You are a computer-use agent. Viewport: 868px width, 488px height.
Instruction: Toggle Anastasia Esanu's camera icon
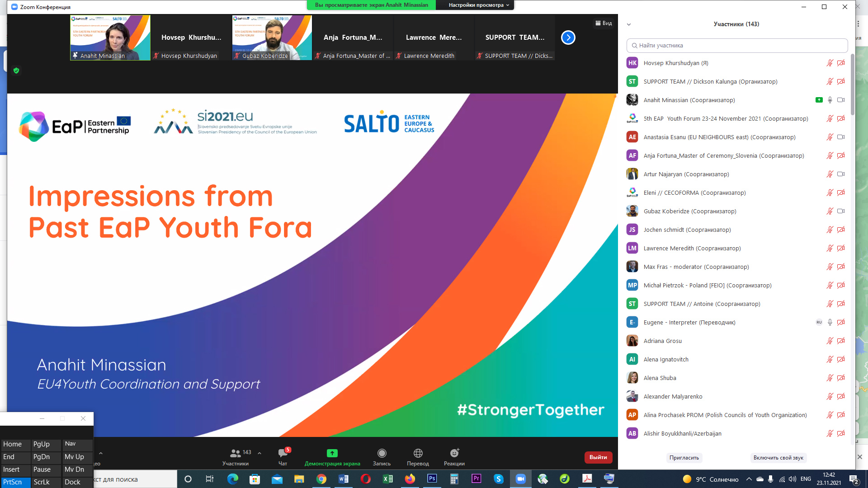(841, 137)
